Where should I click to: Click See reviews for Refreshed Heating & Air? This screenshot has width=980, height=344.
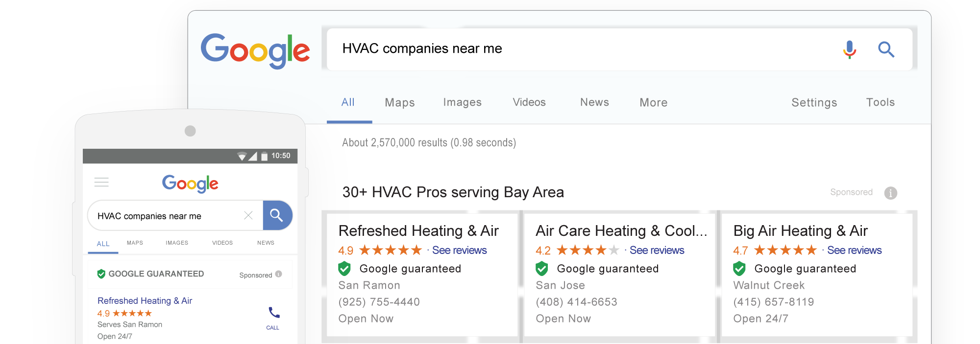pos(459,251)
